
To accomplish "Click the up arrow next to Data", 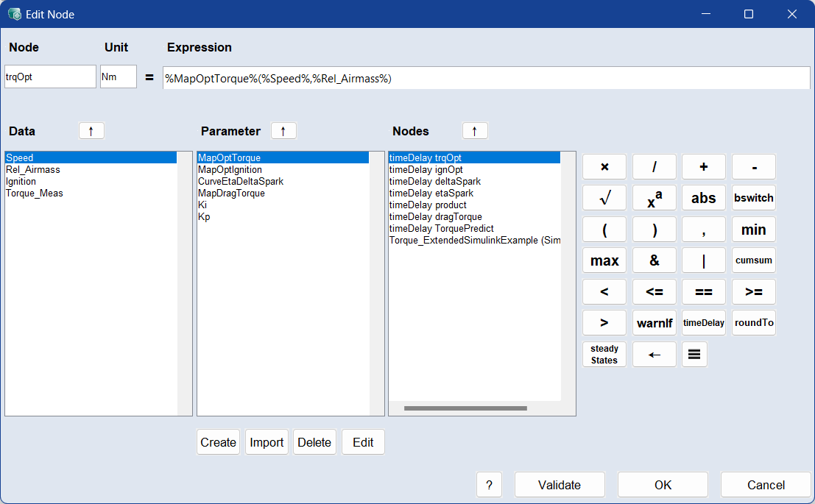I will click(91, 131).
